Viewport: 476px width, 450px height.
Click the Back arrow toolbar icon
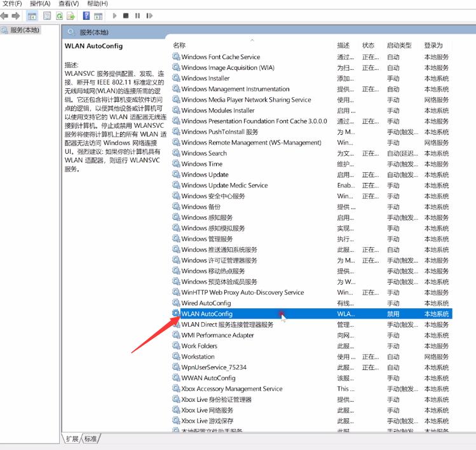[4, 16]
